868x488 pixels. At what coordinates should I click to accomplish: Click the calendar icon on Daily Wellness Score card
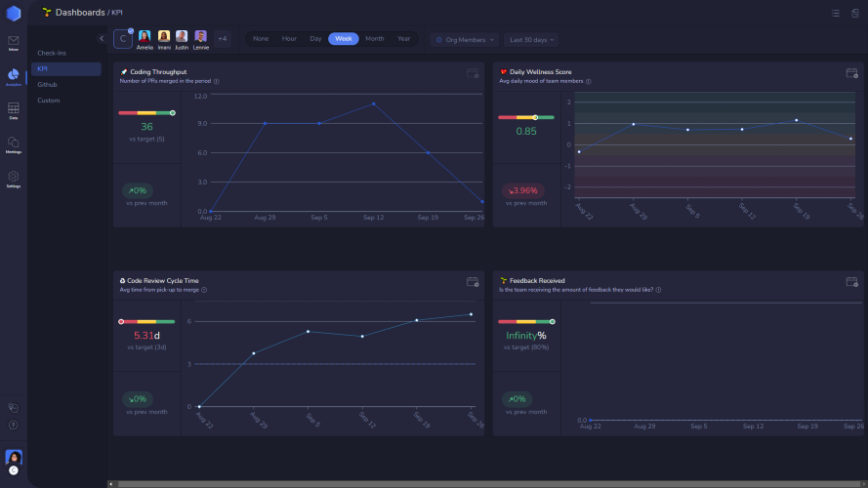(851, 73)
